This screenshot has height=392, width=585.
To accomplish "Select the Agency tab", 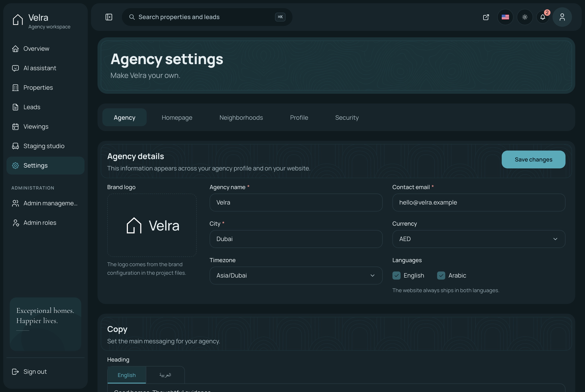I will [124, 117].
